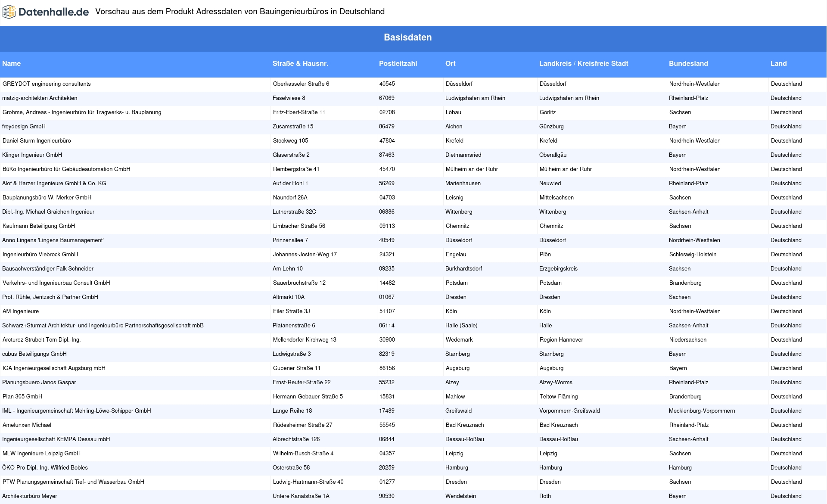Click Landkreis Erzgebirgskreis
This screenshot has width=827, height=504.
pyautogui.click(x=558, y=269)
